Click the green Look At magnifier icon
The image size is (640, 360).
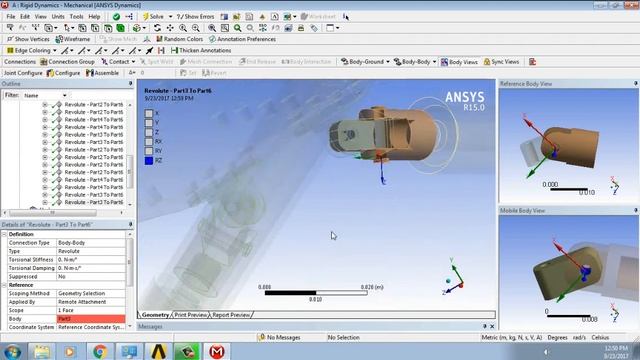[238, 28]
